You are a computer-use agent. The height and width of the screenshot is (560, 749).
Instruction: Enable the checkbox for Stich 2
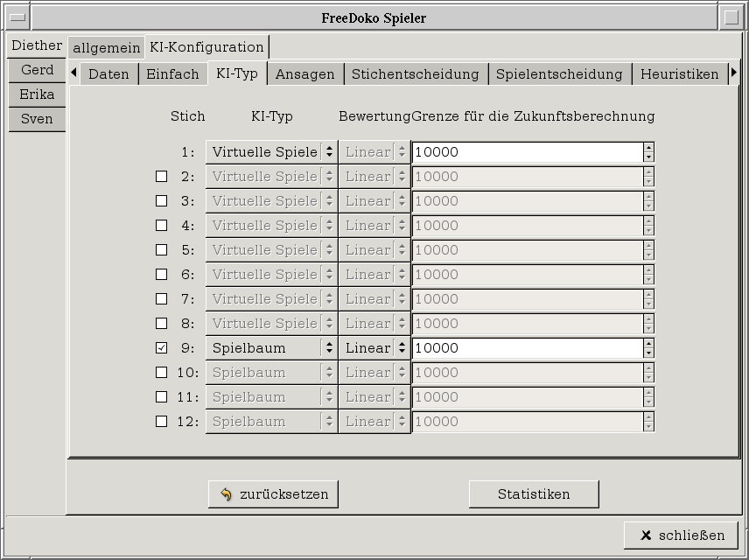pos(161,177)
